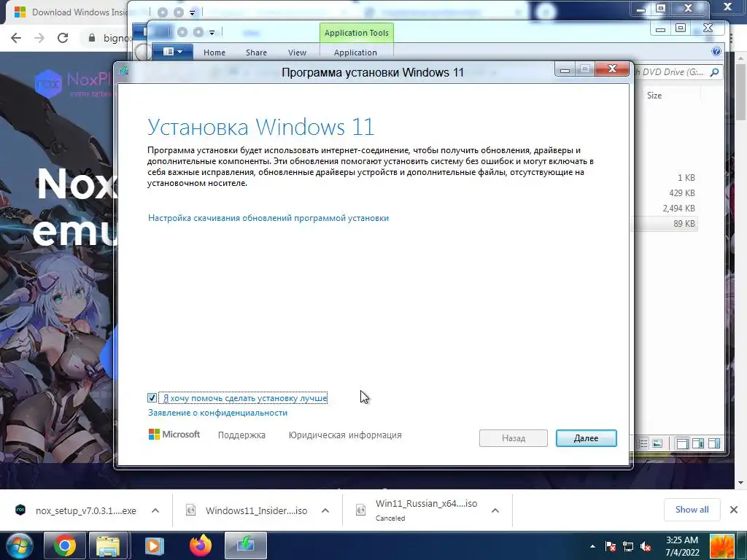Open the Поддержка link
Viewport: 747px width, 560px height.
pyautogui.click(x=241, y=435)
